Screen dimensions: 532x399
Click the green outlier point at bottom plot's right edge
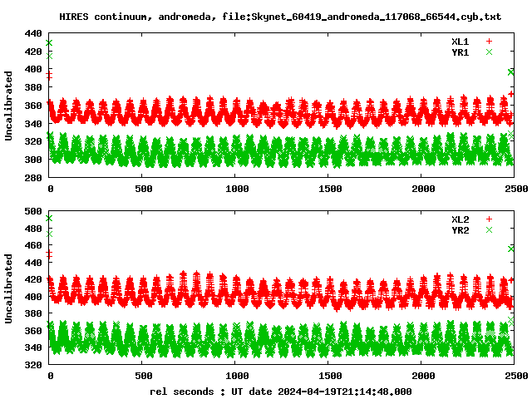(x=511, y=249)
